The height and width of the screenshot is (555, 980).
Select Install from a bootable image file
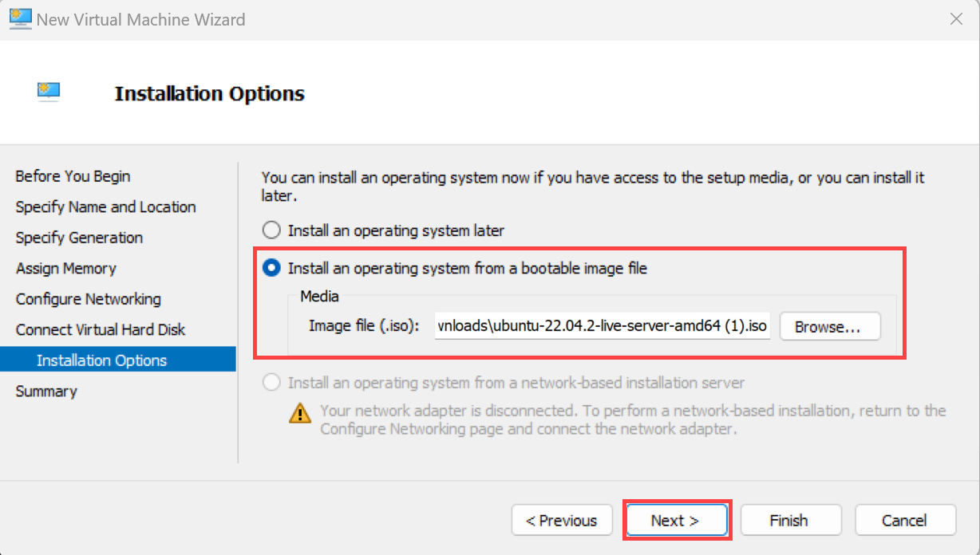click(272, 269)
